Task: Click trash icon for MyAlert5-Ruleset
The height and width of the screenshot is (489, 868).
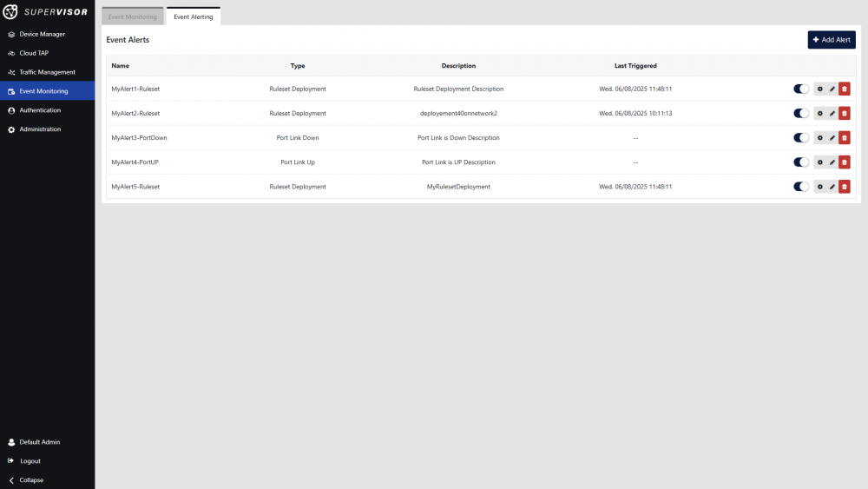Action: 845,186
